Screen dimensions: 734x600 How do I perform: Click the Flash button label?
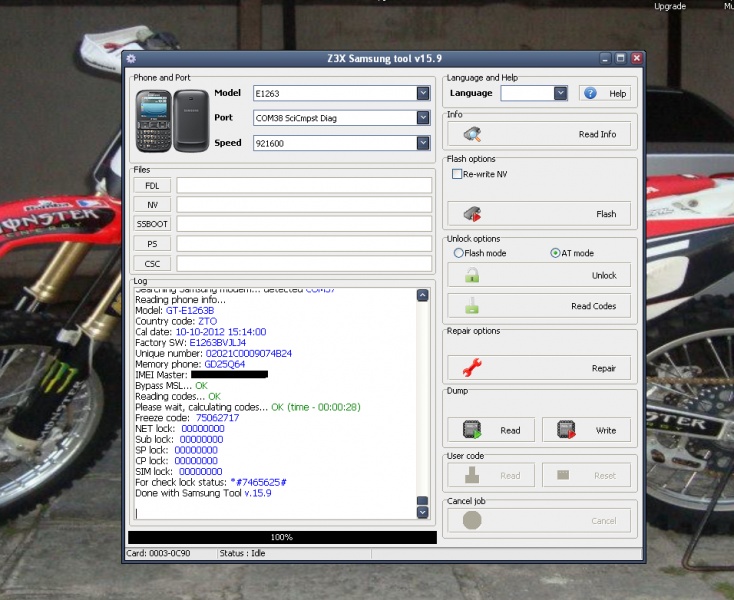pyautogui.click(x=606, y=214)
